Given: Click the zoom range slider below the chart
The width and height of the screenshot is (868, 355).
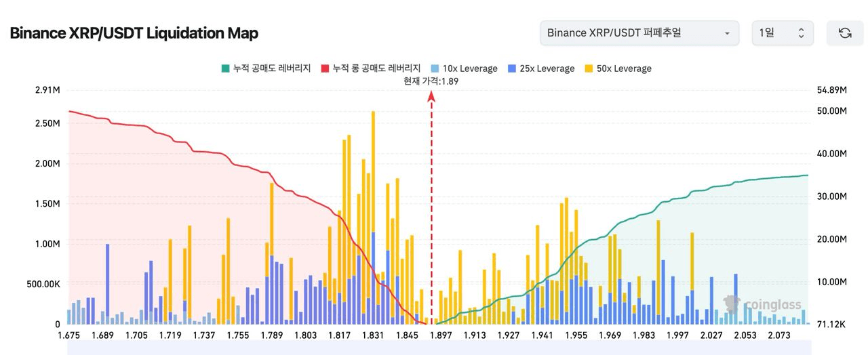Looking at the screenshot, I should point(439,347).
